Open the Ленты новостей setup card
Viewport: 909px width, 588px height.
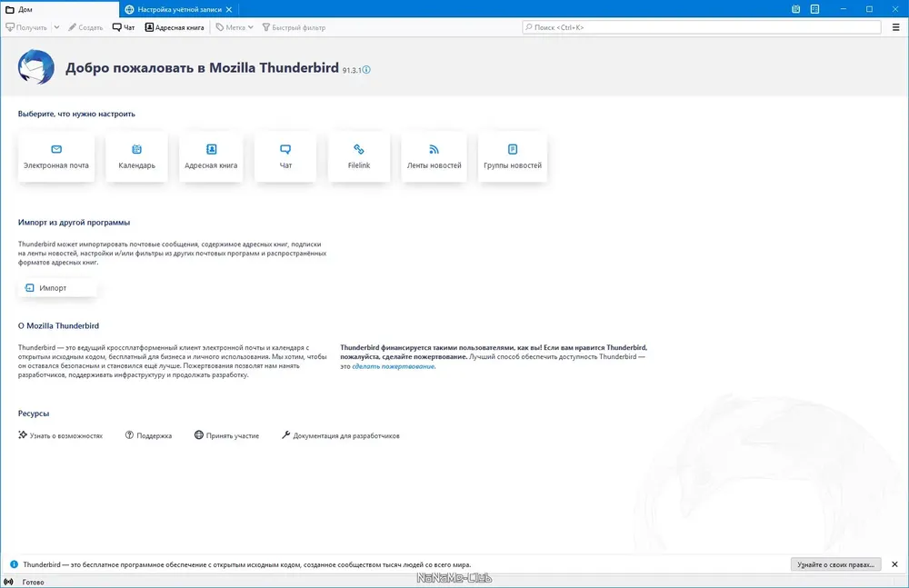(435, 156)
